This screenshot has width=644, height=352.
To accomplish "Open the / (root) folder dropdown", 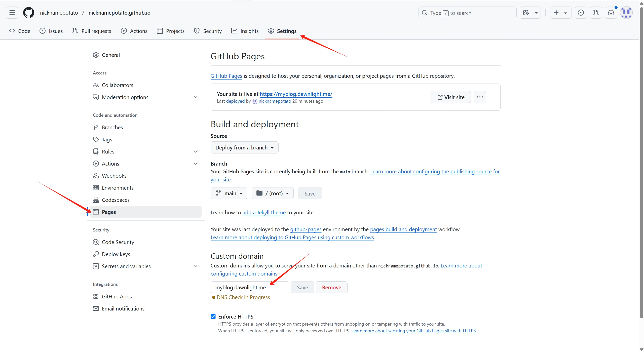I will click(273, 193).
